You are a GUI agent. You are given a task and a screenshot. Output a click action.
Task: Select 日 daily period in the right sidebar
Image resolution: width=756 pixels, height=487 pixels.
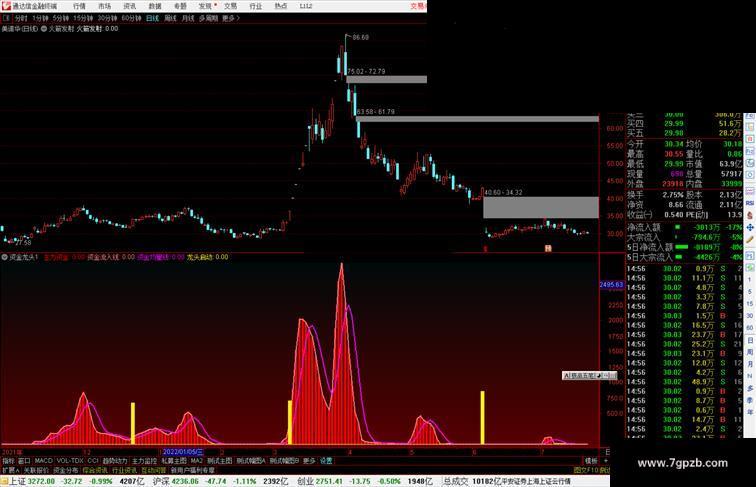(x=750, y=340)
